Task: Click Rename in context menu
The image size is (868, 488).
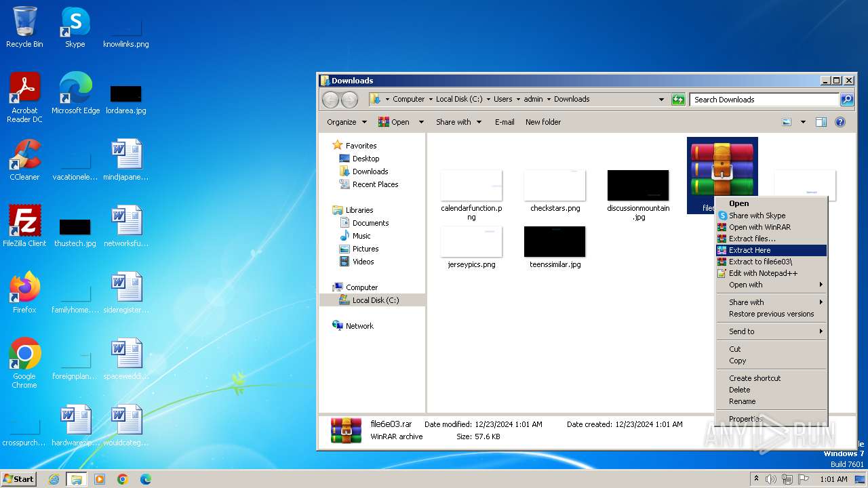Action: (771, 401)
